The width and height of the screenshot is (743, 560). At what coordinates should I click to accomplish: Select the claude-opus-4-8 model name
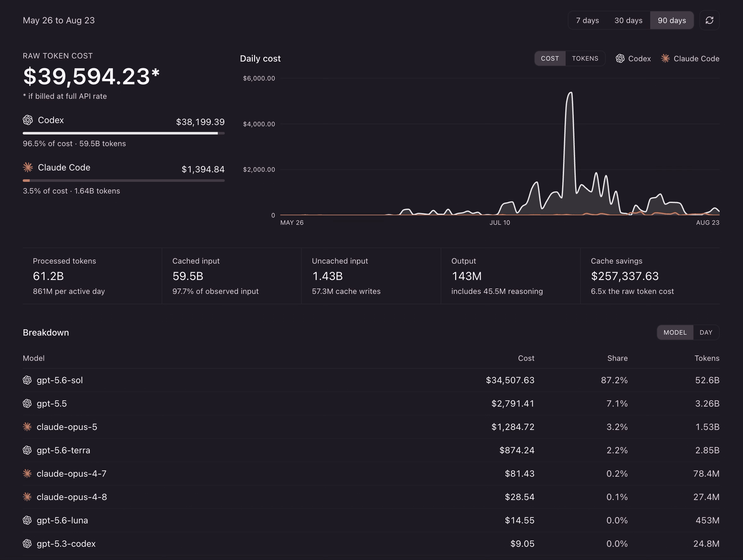click(72, 497)
